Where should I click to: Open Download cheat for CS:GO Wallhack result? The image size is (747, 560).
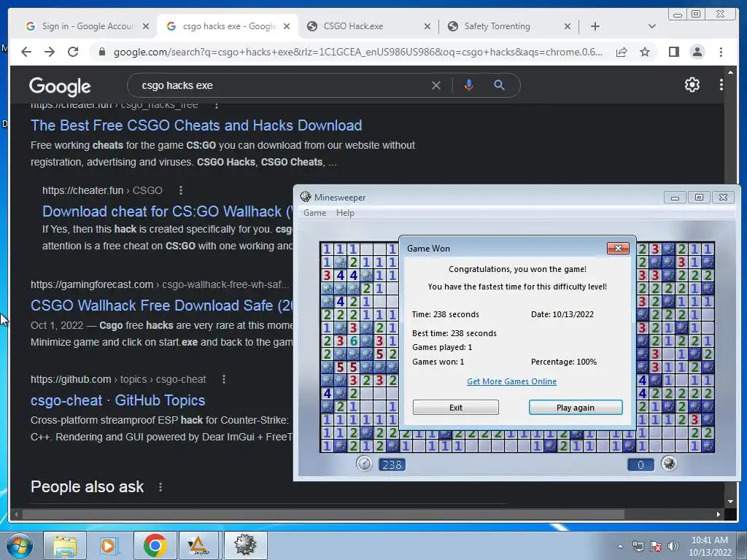tap(168, 211)
